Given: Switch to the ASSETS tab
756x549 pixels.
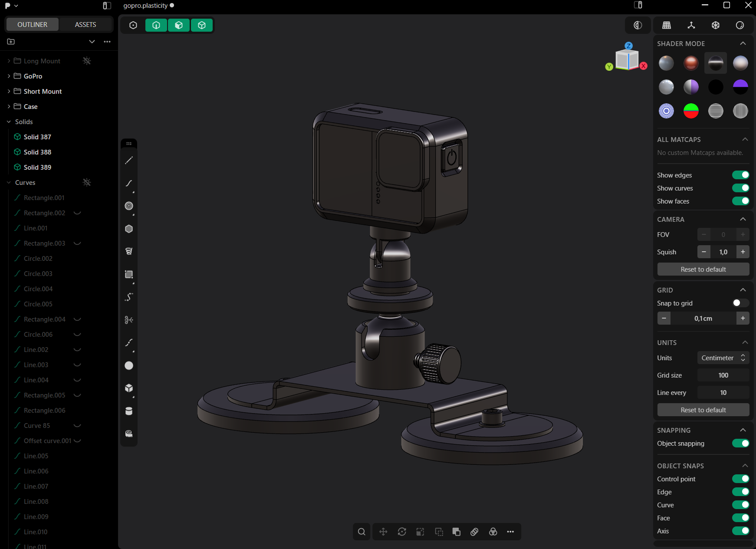Looking at the screenshot, I should click(x=85, y=25).
